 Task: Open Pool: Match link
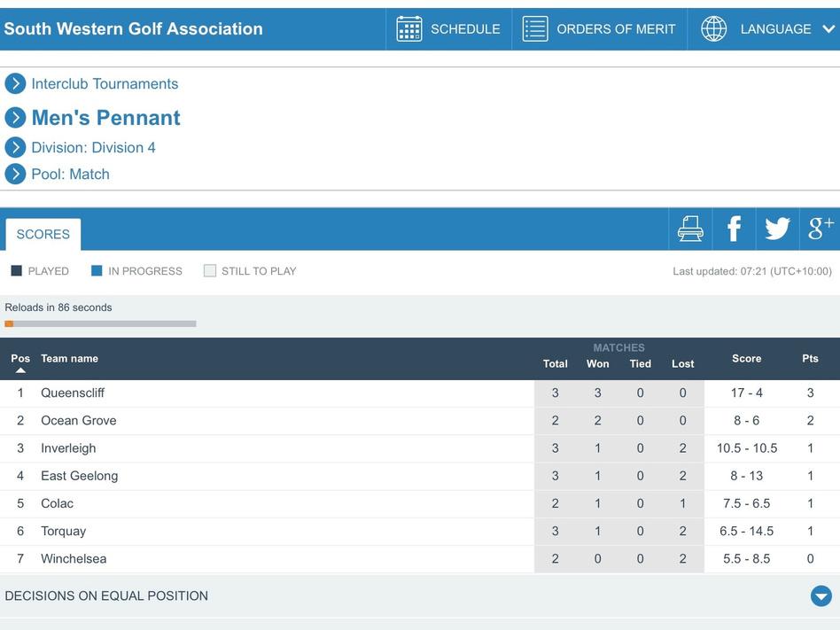tap(70, 174)
